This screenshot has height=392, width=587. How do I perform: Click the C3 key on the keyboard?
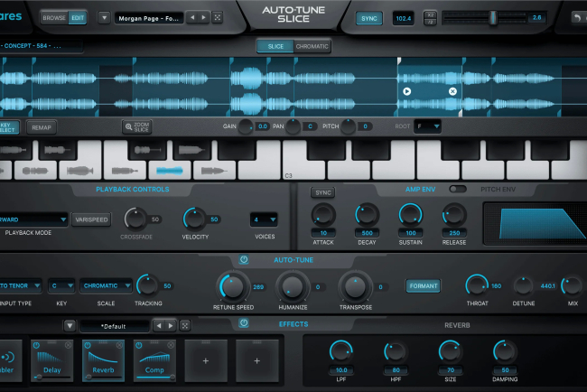(303, 171)
